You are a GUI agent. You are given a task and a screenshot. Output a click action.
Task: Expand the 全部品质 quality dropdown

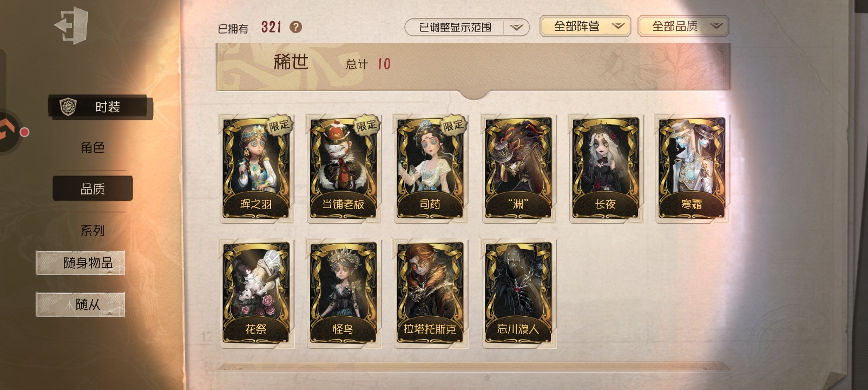coord(683,26)
